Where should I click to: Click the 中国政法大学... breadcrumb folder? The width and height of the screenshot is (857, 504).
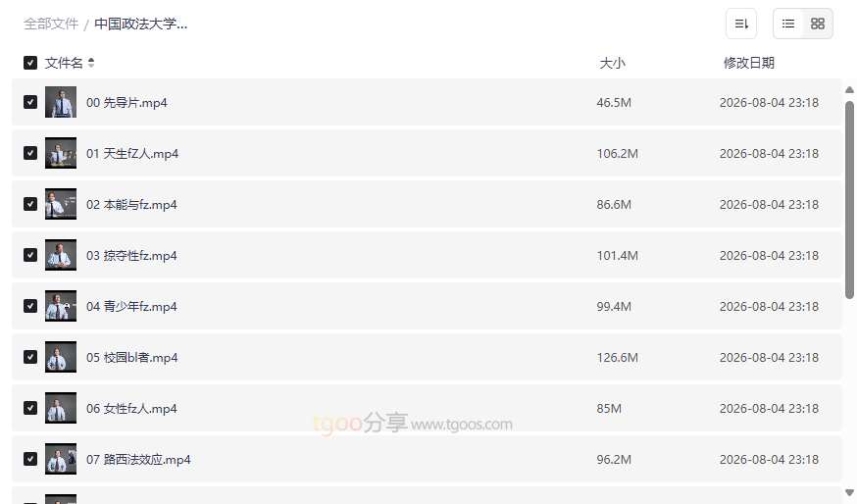coord(141,25)
